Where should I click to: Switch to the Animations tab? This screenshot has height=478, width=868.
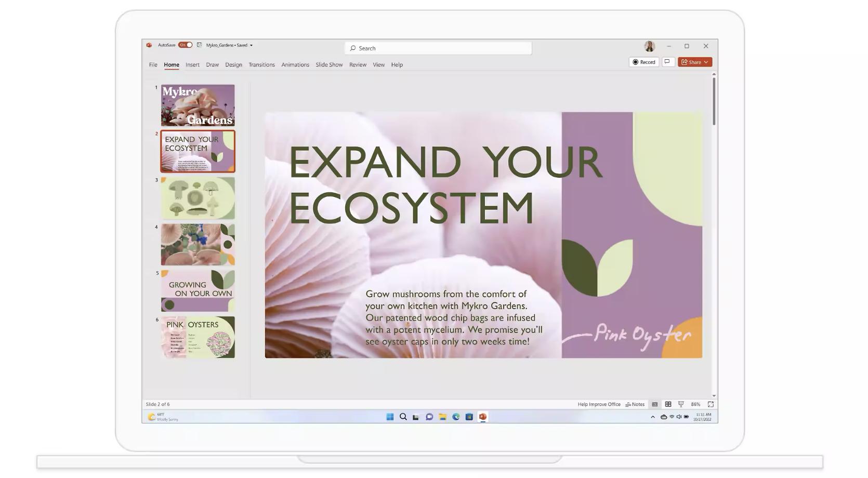pyautogui.click(x=295, y=65)
